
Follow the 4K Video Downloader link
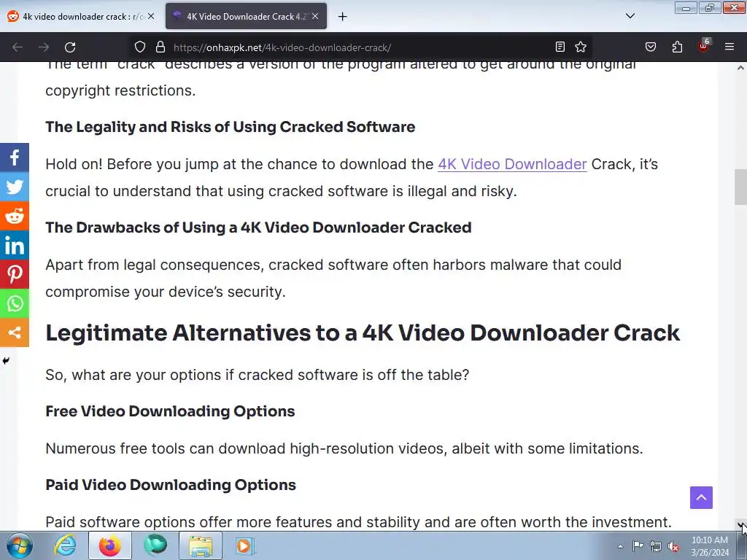click(x=512, y=164)
